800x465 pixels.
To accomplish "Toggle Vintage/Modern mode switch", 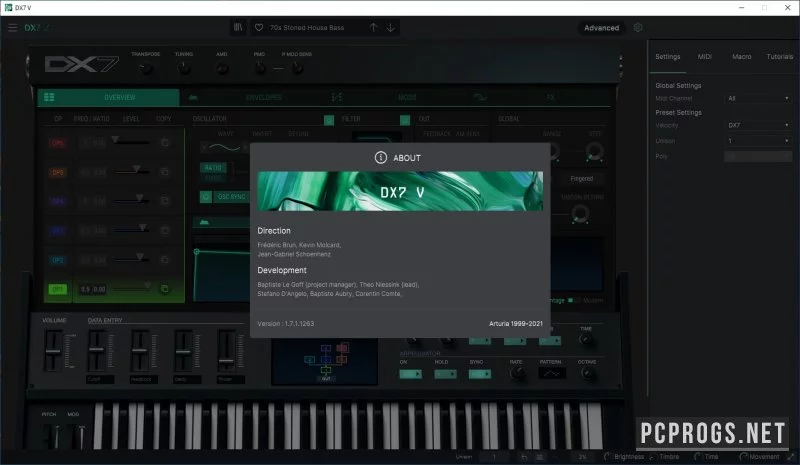I will coord(572,300).
